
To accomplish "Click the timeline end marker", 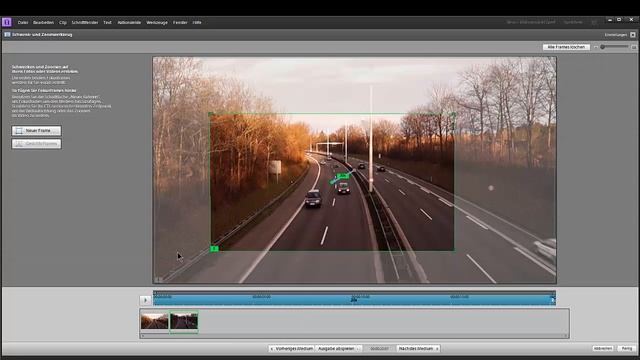I will pyautogui.click(x=553, y=300).
